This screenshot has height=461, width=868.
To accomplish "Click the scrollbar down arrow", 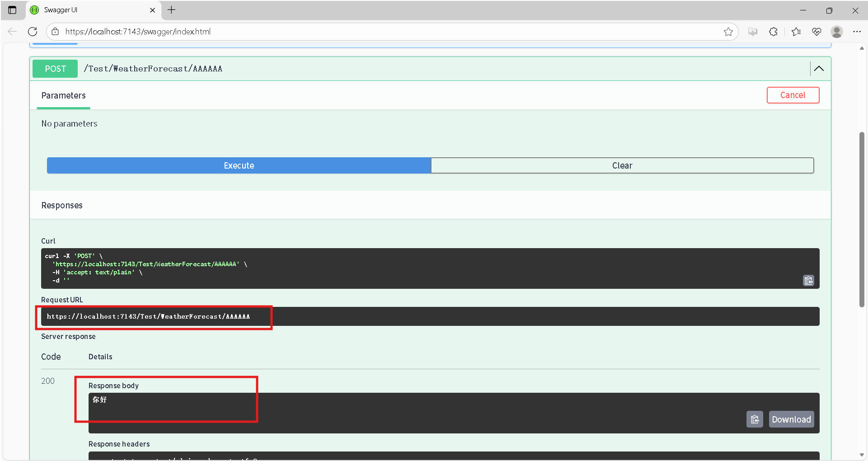I will coord(862,455).
